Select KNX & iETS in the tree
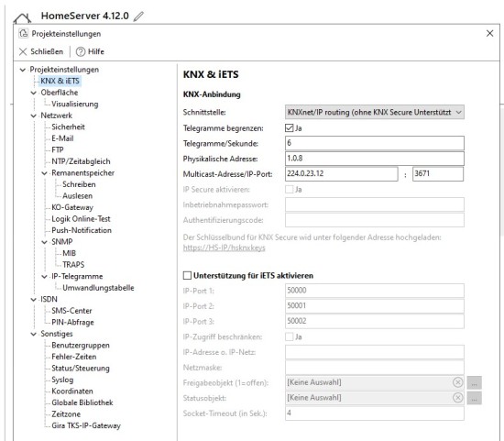This screenshot has height=441, width=504. 60,81
